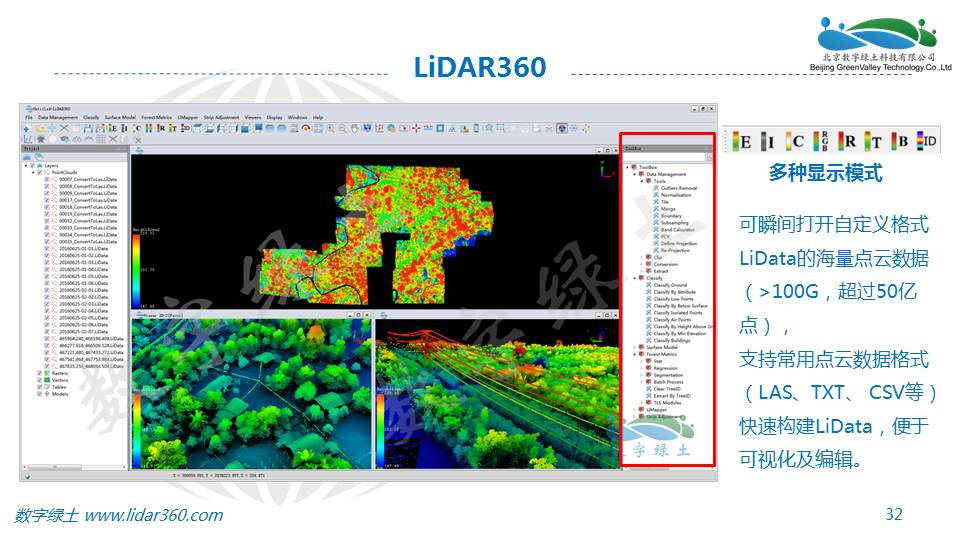Click the zoom out magnifier toolbar icon

pos(343,129)
